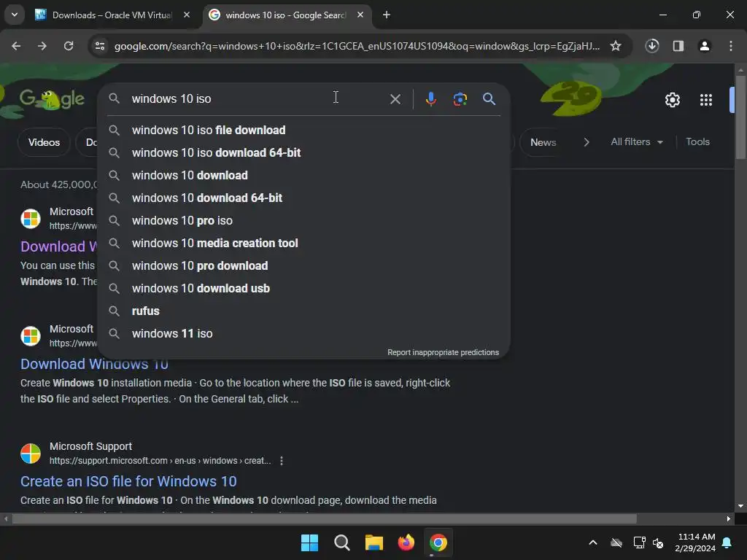The image size is (747, 560).
Task: Choose suggestion 'windows 10 download'
Action: pos(304,175)
